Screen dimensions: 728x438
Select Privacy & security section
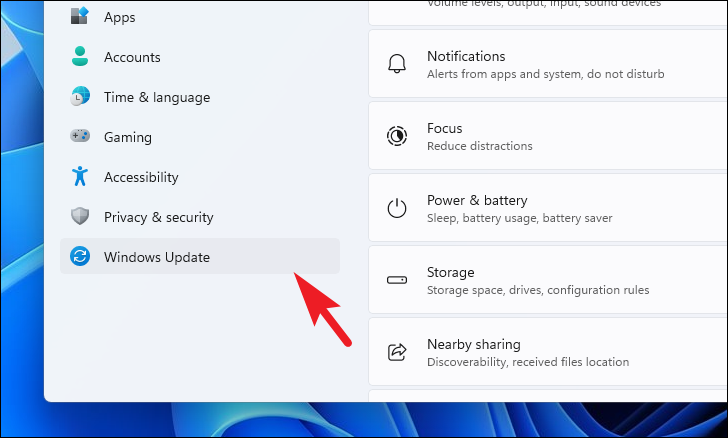(x=200, y=217)
